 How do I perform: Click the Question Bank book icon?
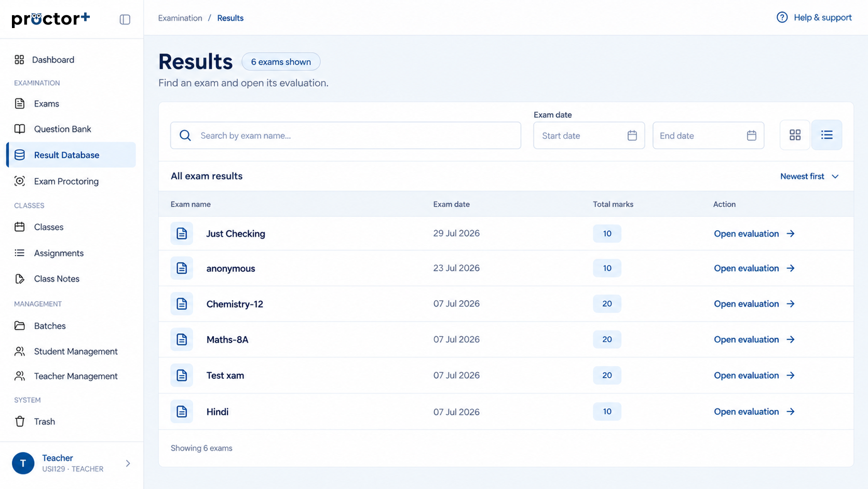[x=20, y=129]
